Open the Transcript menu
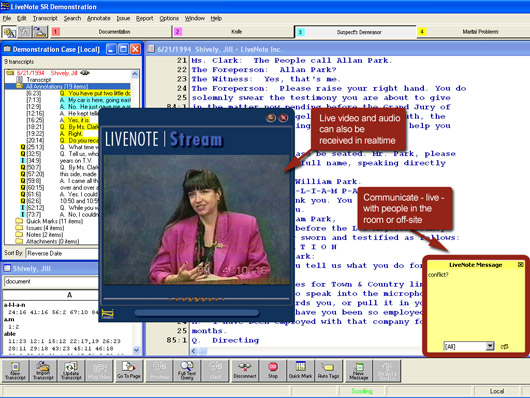Screen dimensions: 530x398 coord(45,18)
